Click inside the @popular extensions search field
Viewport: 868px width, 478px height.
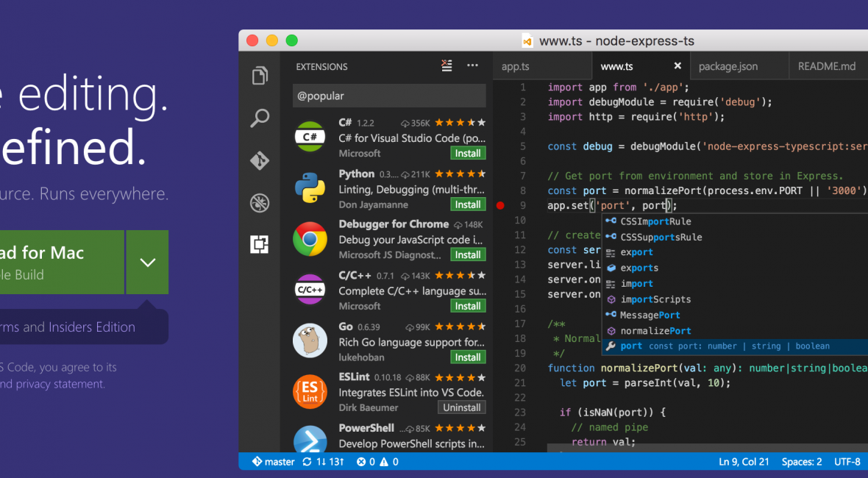click(388, 96)
